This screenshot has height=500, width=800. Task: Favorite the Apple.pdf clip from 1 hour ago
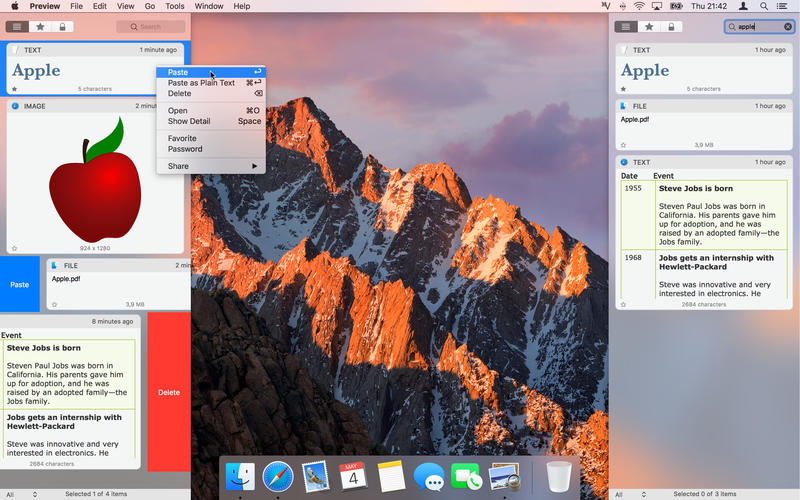click(x=623, y=145)
